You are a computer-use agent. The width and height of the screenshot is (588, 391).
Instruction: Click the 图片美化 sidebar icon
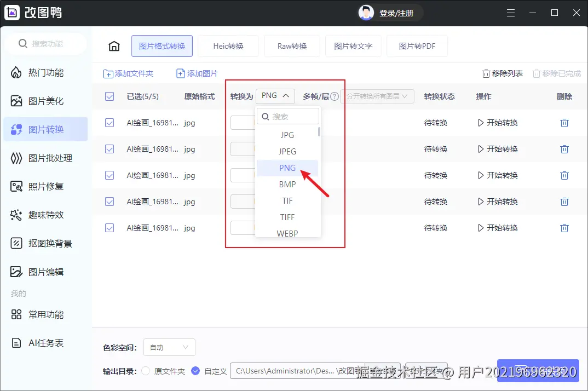pyautogui.click(x=16, y=101)
